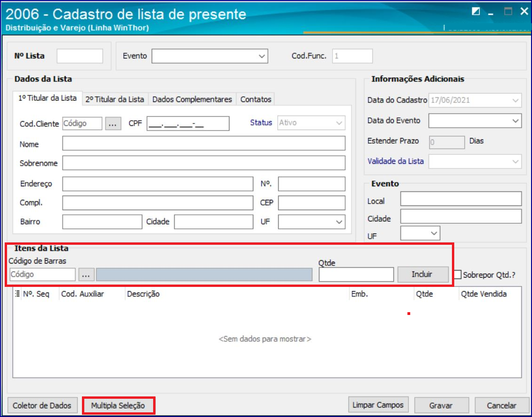The image size is (532, 417).
Task: Switch to the Contatos tab
Action: coord(256,99)
